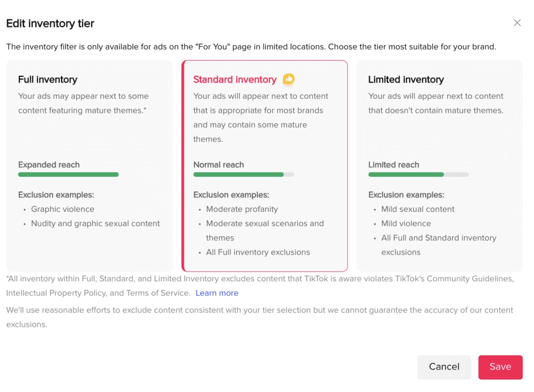
Task: Click the Cancel button
Action: click(444, 367)
